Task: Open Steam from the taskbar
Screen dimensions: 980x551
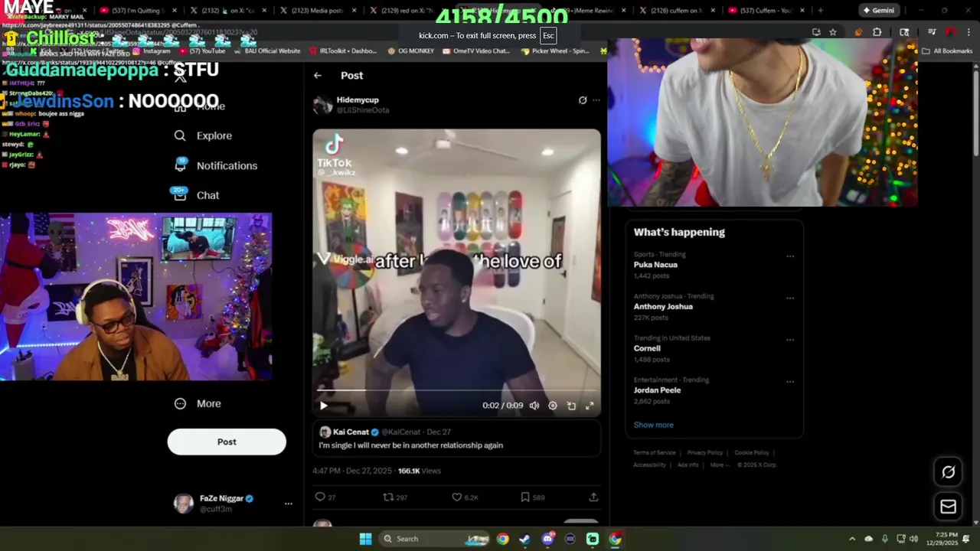Action: tap(524, 539)
